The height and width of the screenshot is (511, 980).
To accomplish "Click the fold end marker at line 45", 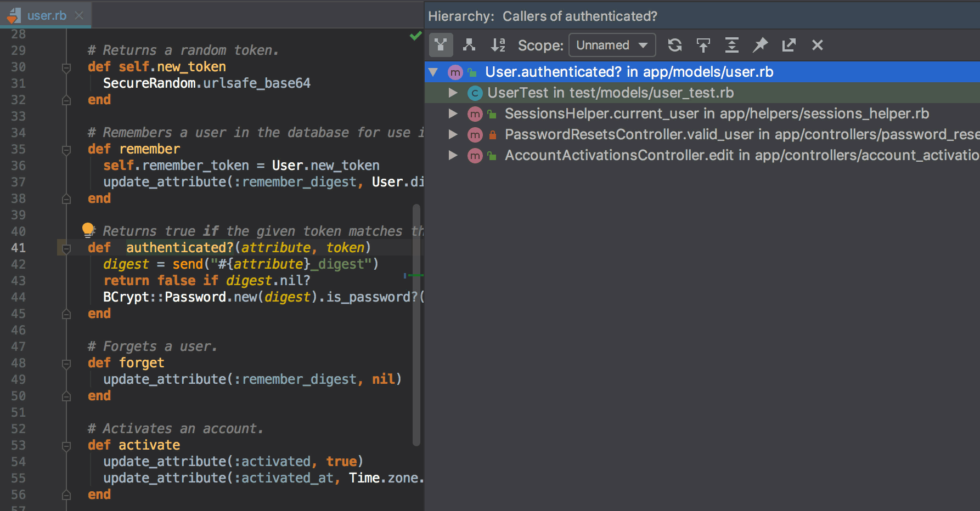I will tap(66, 314).
